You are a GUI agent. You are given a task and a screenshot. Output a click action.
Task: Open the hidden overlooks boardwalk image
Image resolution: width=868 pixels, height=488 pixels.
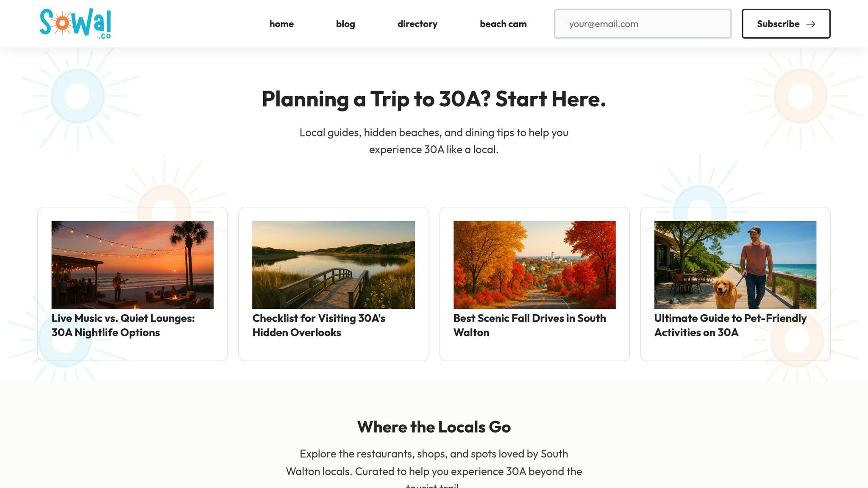[334, 265]
